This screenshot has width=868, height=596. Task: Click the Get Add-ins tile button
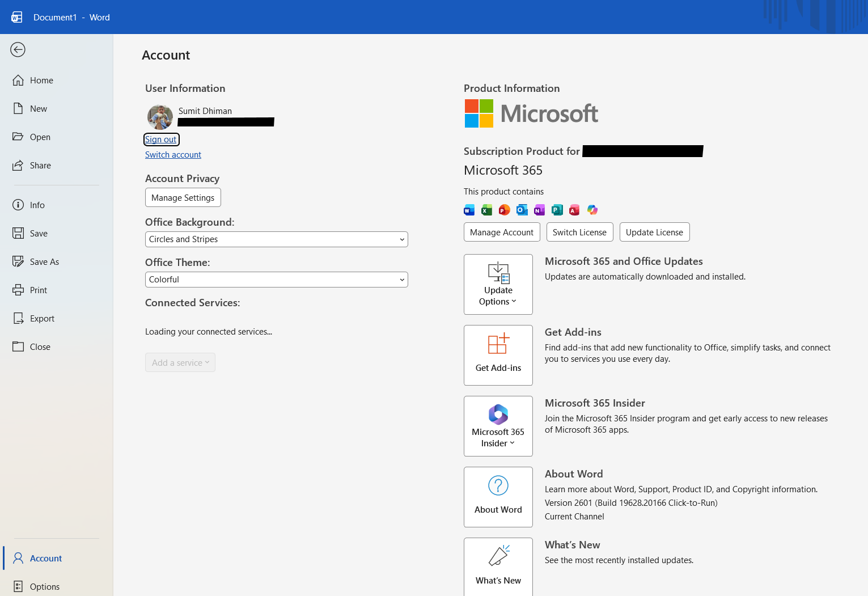pyautogui.click(x=498, y=355)
